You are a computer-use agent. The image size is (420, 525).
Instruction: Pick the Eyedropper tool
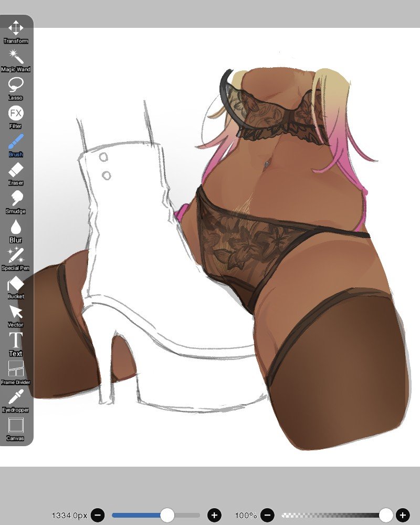pos(16,401)
